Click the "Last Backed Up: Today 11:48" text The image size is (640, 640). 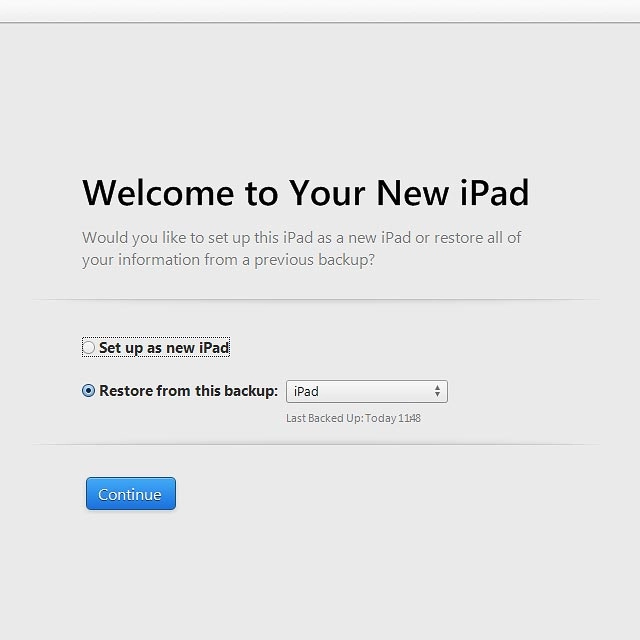tap(353, 418)
